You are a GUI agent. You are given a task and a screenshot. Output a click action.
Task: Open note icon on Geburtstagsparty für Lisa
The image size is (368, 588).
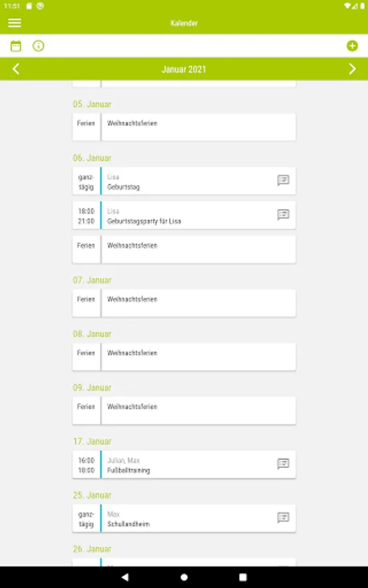(283, 215)
